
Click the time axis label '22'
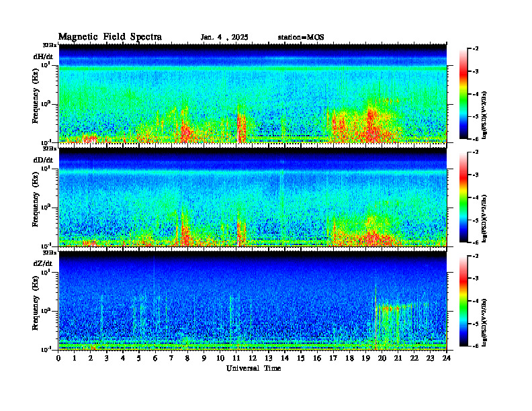pos(414,358)
